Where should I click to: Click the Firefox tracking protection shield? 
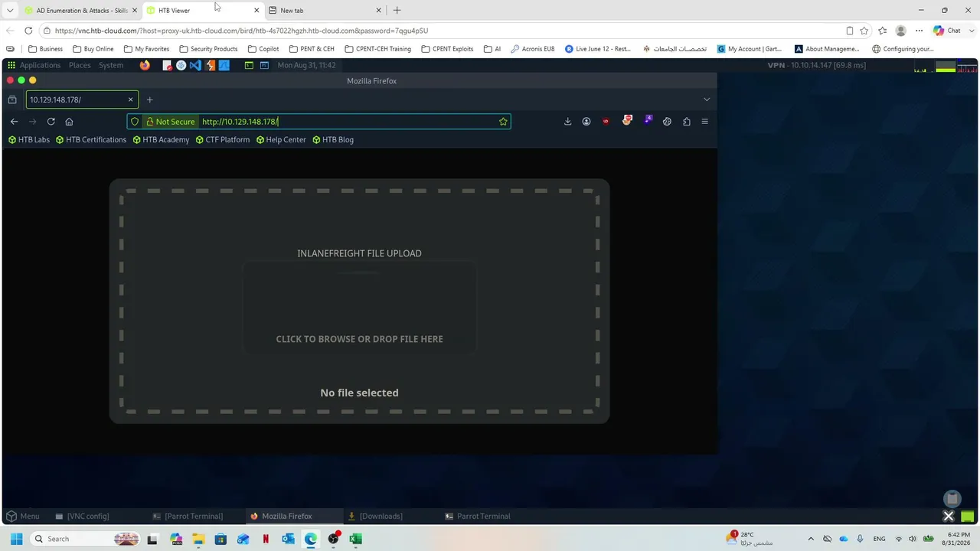(x=135, y=122)
